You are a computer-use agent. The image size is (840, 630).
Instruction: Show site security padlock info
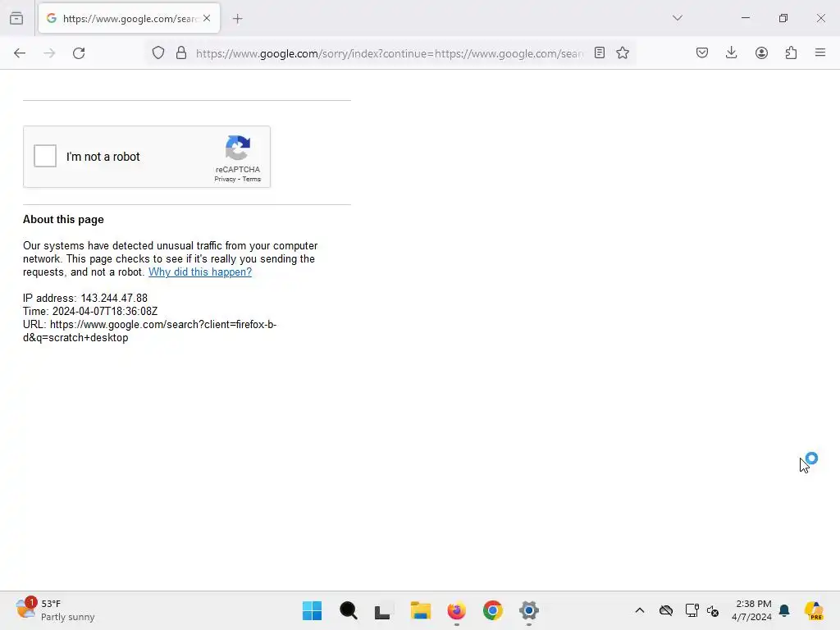[x=181, y=53]
